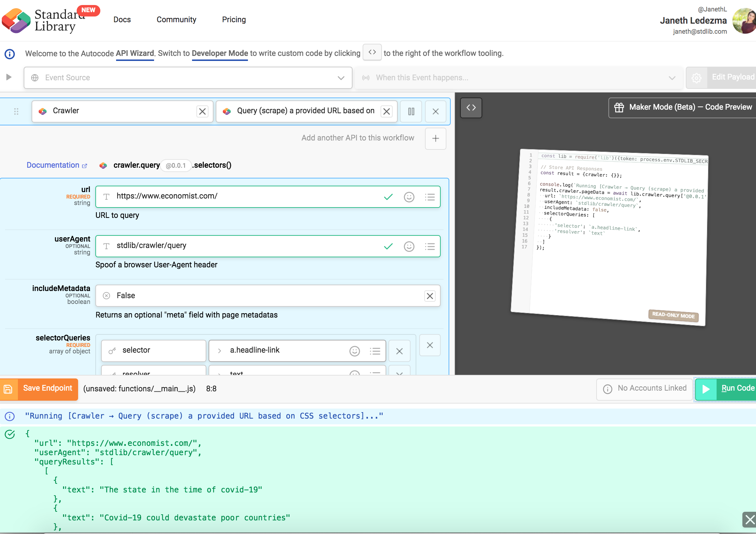This screenshot has height=534, width=756.
Task: Click the Save Endpoint button
Action: click(x=48, y=389)
